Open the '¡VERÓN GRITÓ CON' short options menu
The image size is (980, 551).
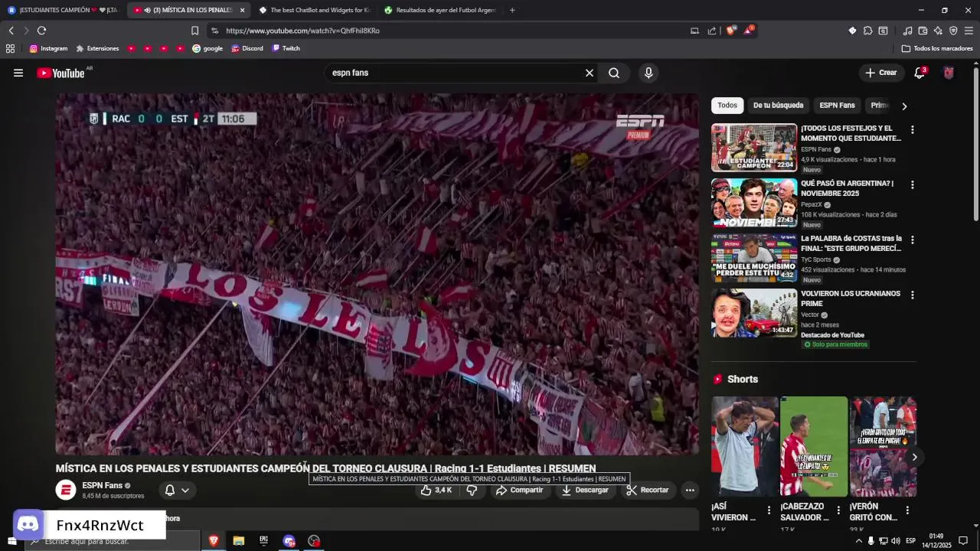(907, 510)
